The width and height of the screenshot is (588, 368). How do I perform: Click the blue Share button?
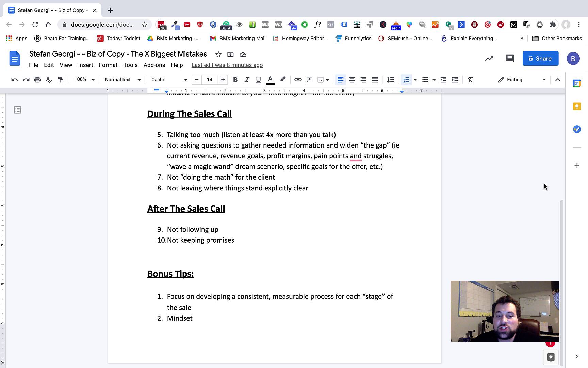(540, 59)
